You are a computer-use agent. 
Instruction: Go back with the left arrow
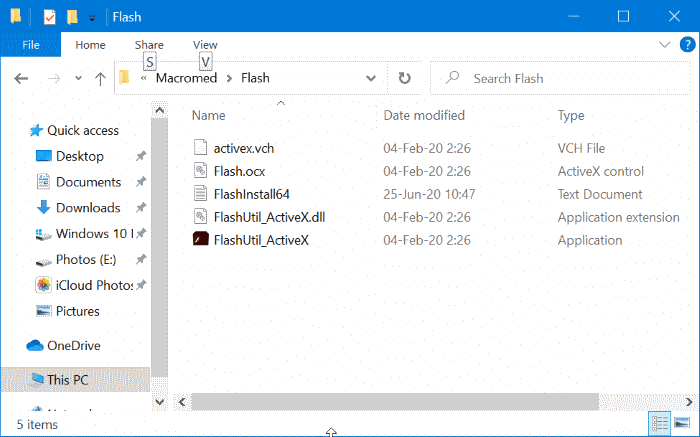(21, 79)
